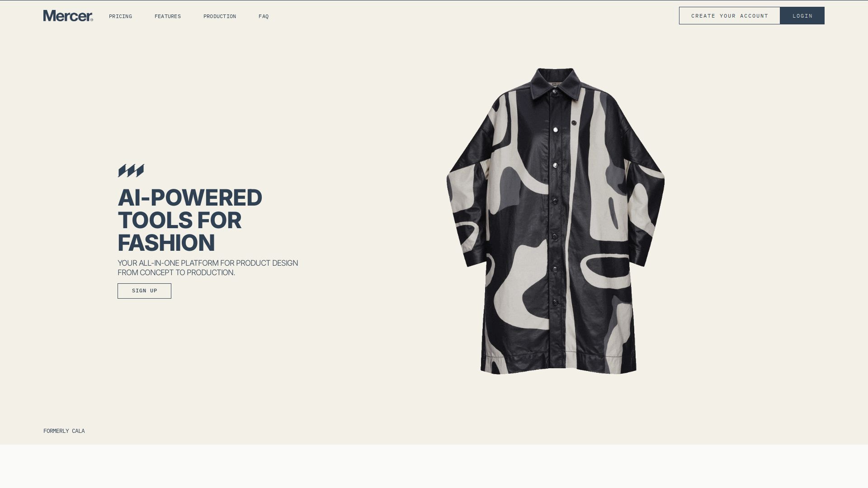The image size is (868, 488).
Task: Click the Sign Up button below the tagline
Action: [144, 291]
